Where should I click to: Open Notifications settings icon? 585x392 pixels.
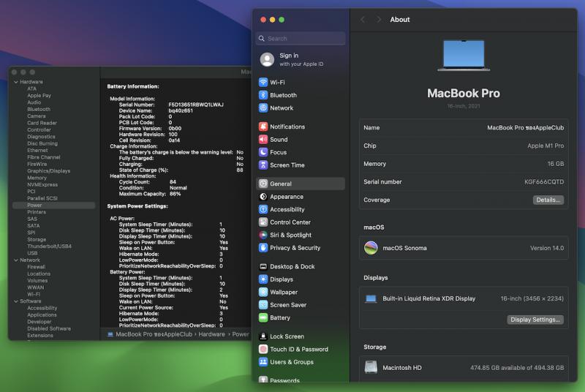coord(263,127)
